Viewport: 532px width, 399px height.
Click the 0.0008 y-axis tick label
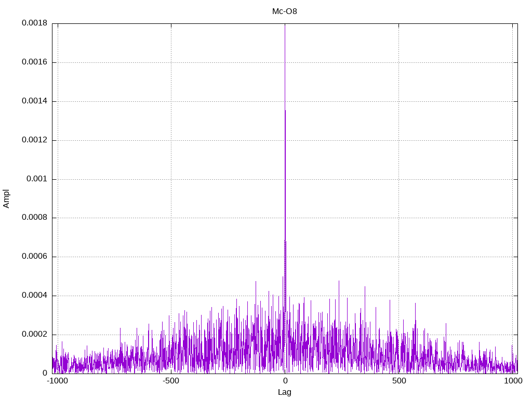35,218
